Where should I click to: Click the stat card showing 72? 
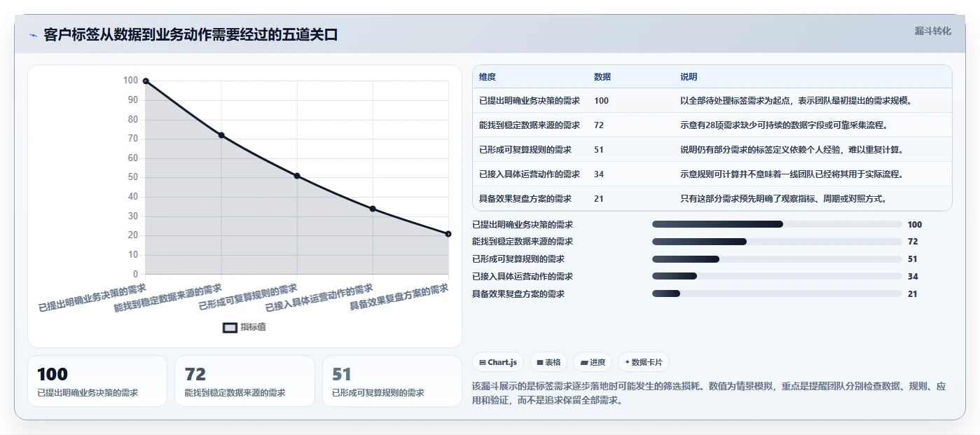click(245, 381)
